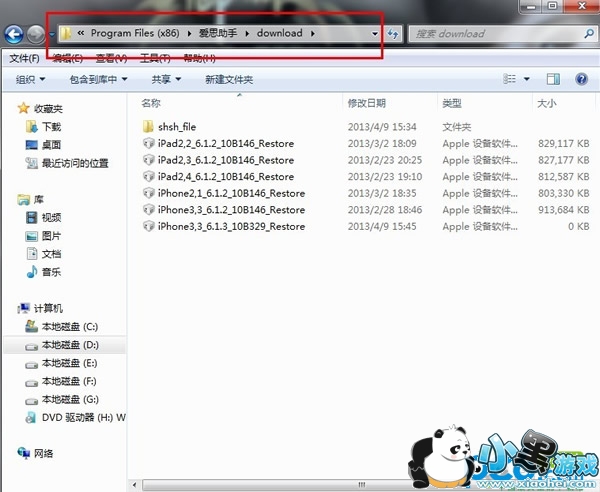Open 本地磁盘 (G:)
The width and height of the screenshot is (600, 492).
pos(70,399)
